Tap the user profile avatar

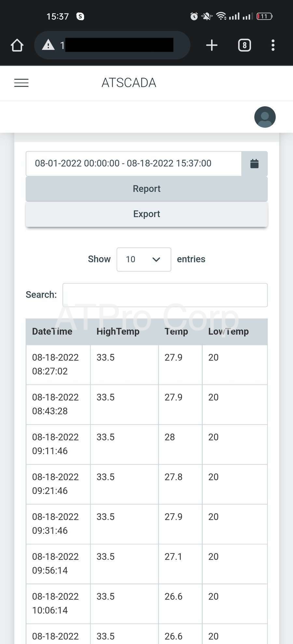pos(265,117)
